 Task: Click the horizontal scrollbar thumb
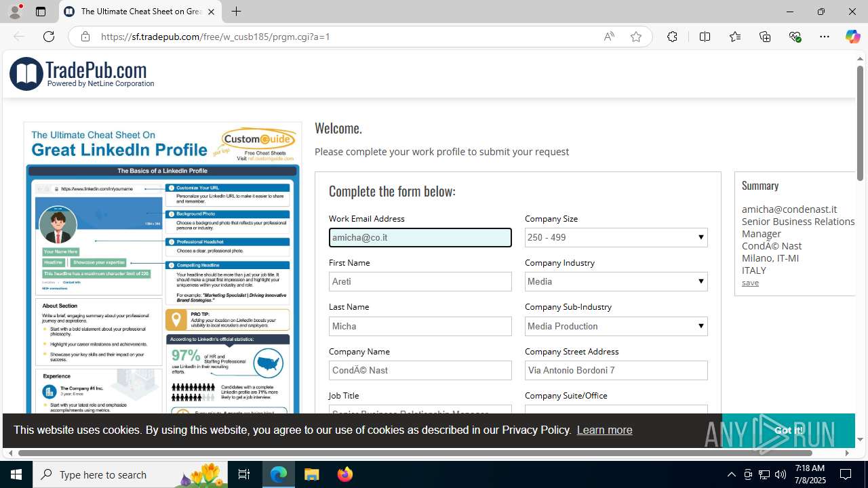(415, 453)
